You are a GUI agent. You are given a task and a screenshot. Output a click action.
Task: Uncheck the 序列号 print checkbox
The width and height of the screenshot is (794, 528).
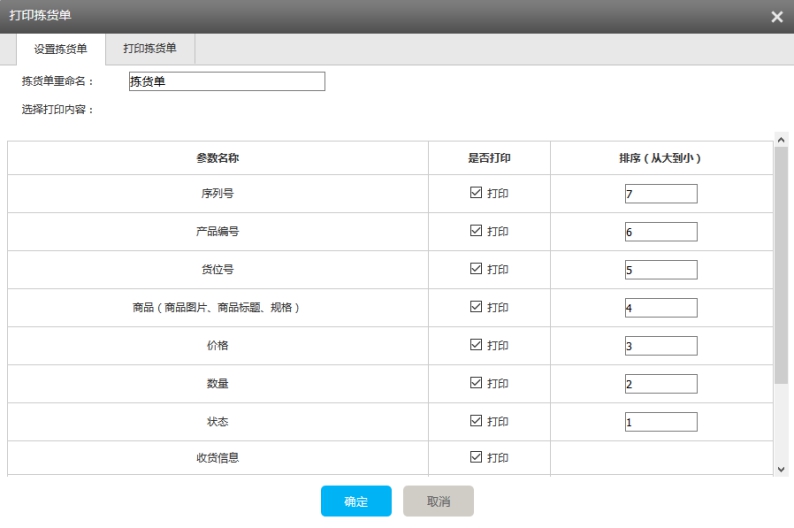click(x=476, y=193)
